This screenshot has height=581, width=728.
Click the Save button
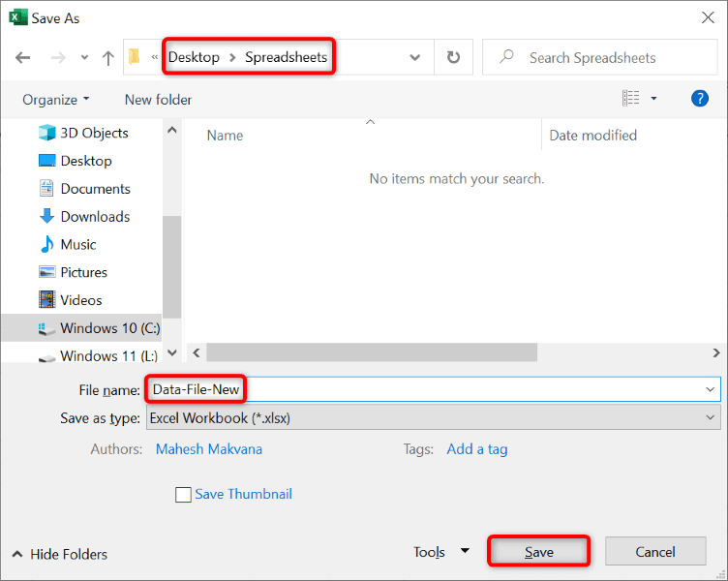[x=539, y=552]
